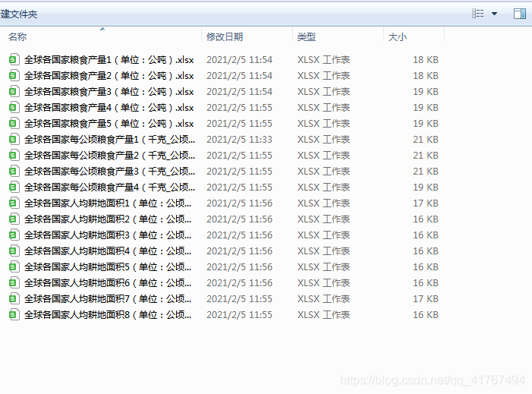532x394 pixels.
Task: Select file name 全球各国家人均耕地面积8
Action: coord(108,315)
